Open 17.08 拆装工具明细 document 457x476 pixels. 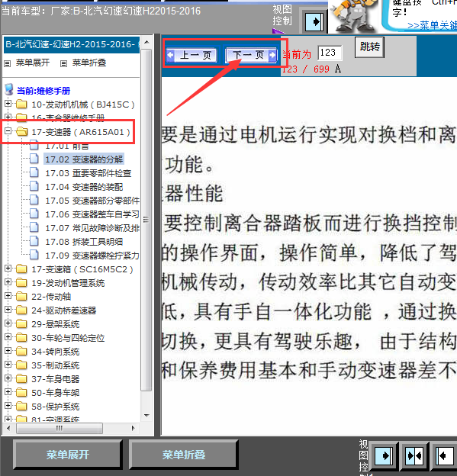point(84,242)
